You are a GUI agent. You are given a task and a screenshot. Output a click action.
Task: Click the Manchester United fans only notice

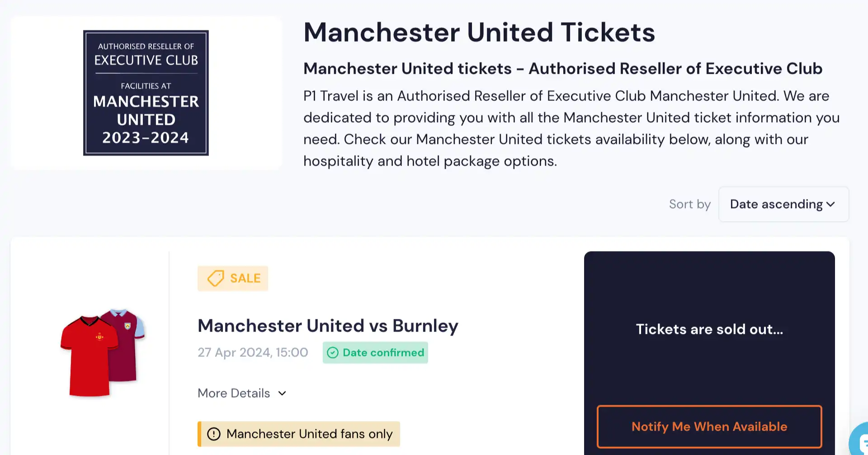coord(299,433)
